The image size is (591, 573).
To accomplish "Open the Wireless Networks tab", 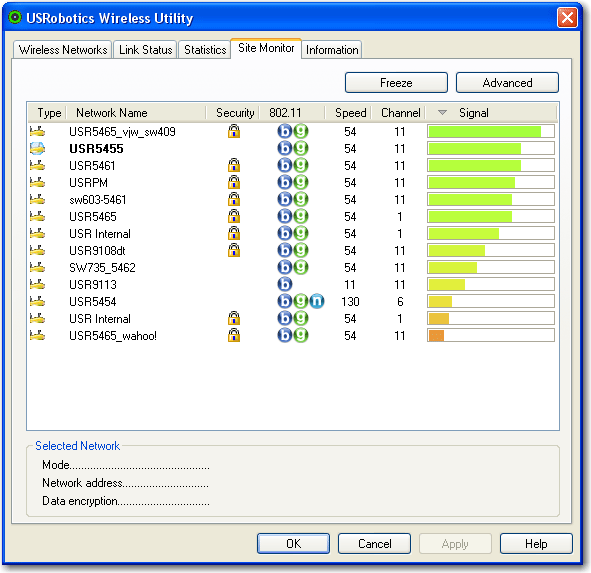I will (63, 50).
